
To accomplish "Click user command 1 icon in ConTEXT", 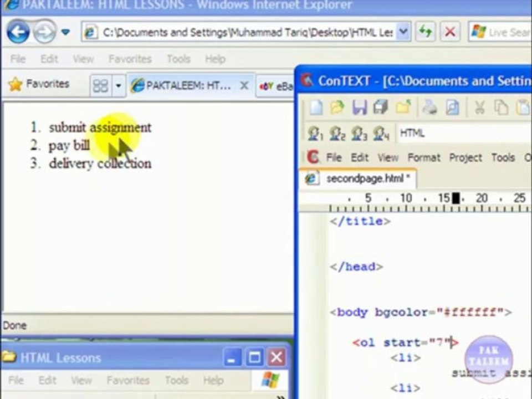I will (x=315, y=134).
